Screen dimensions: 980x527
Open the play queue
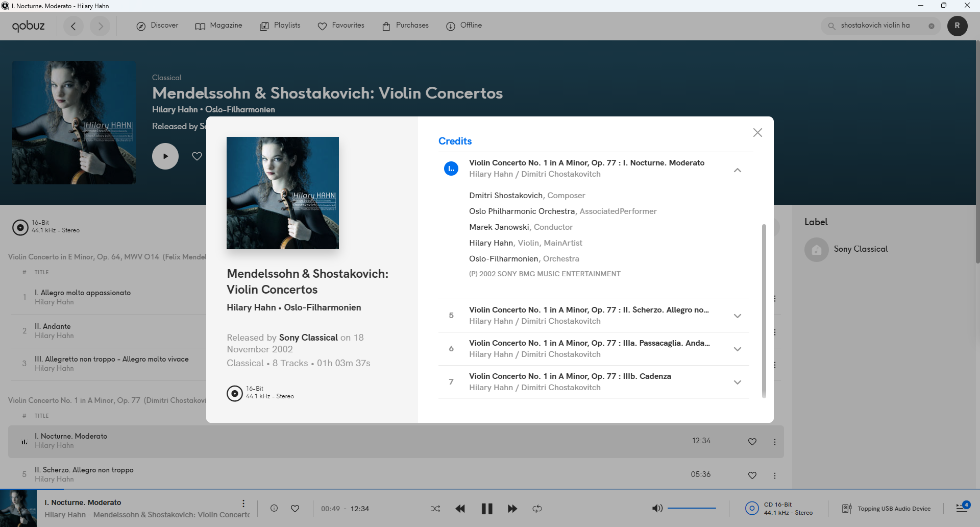click(x=962, y=508)
